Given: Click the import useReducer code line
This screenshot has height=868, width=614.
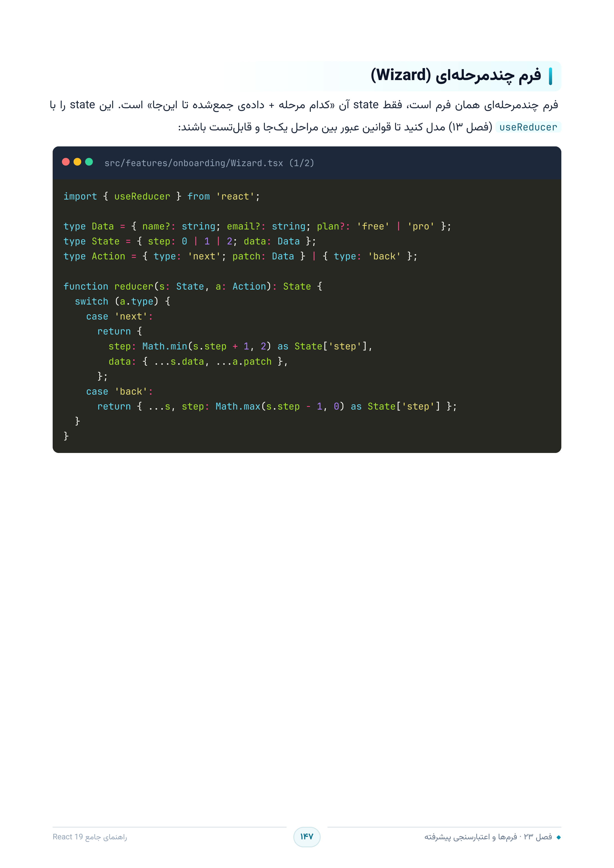Looking at the screenshot, I should (x=161, y=196).
